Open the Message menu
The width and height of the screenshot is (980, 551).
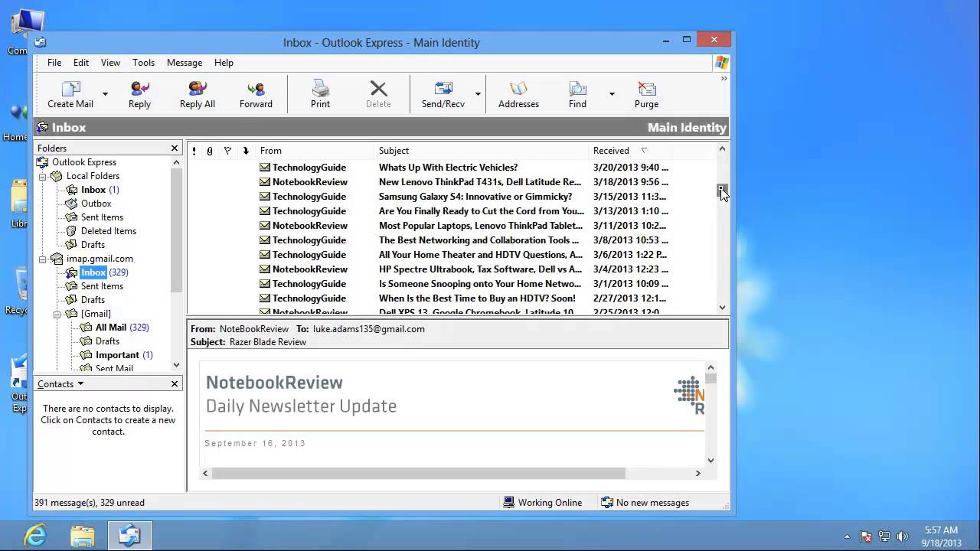pos(185,63)
